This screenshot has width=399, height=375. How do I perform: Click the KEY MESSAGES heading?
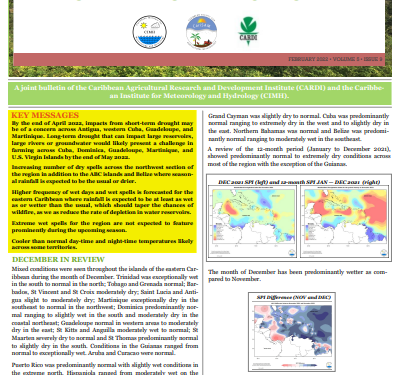coord(45,115)
